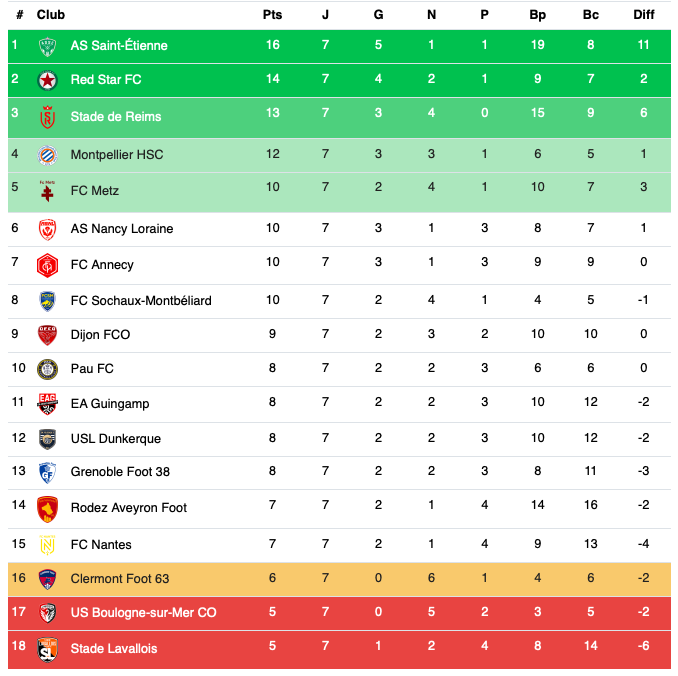Viewport: 678px width, 676px height.
Task: Click the Stade Lavallois SL logo
Action: point(48,649)
